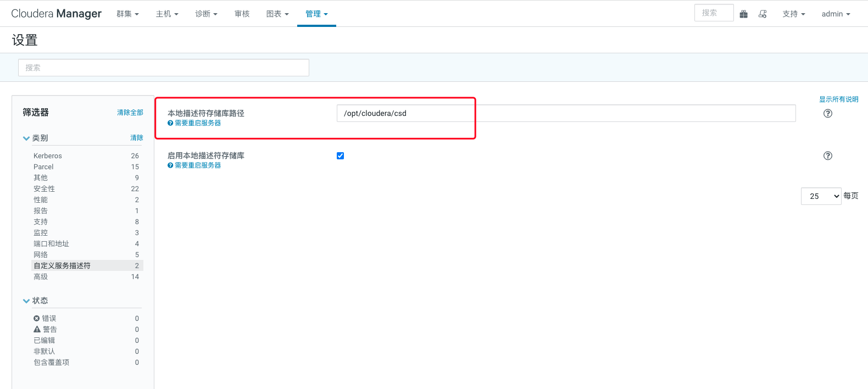
Task: Open the admin user dropdown
Action: pyautogui.click(x=835, y=14)
